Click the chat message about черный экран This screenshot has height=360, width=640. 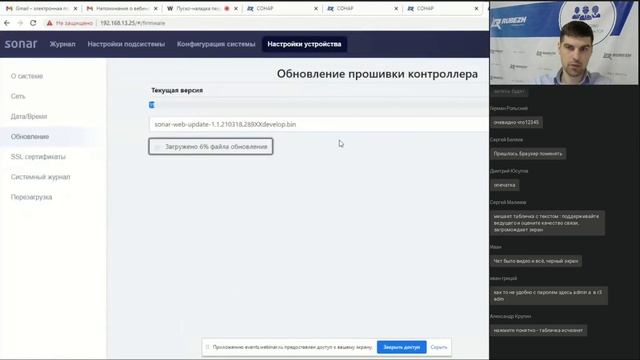pyautogui.click(x=536, y=261)
